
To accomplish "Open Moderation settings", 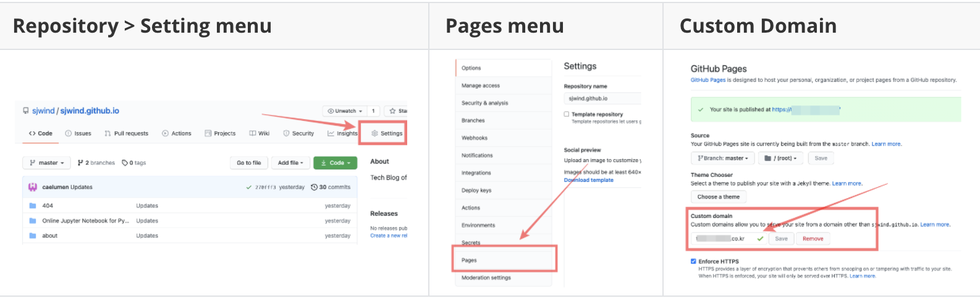I will (503, 278).
